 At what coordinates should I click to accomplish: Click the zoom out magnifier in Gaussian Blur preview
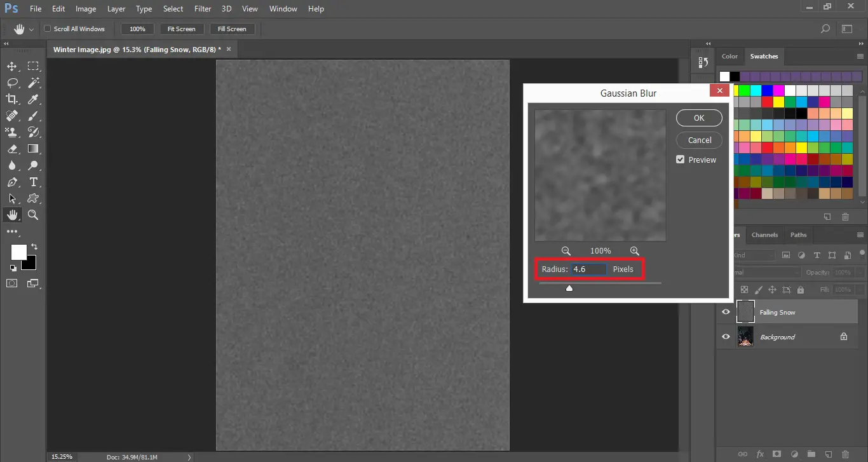click(566, 250)
